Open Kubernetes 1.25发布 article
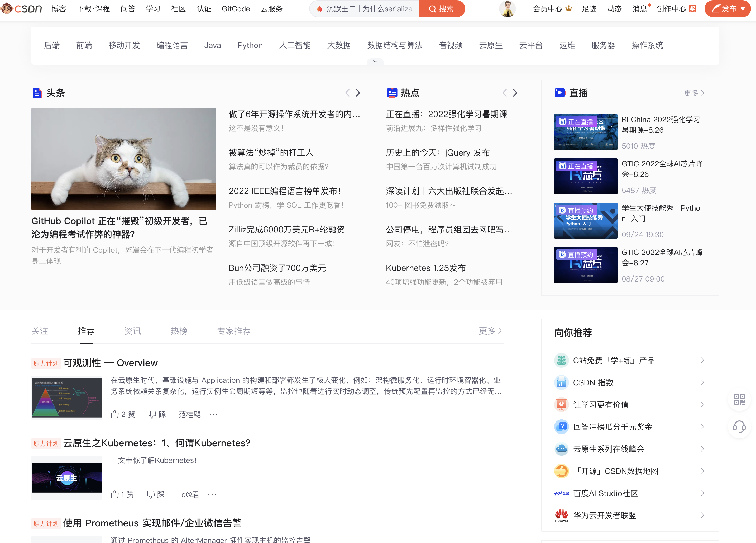The height and width of the screenshot is (543, 756). (x=426, y=268)
